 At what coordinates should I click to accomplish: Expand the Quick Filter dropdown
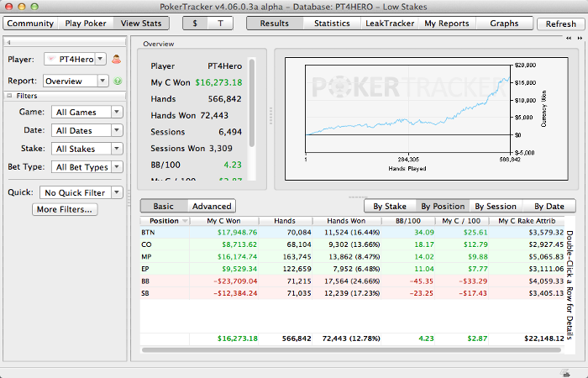point(82,192)
